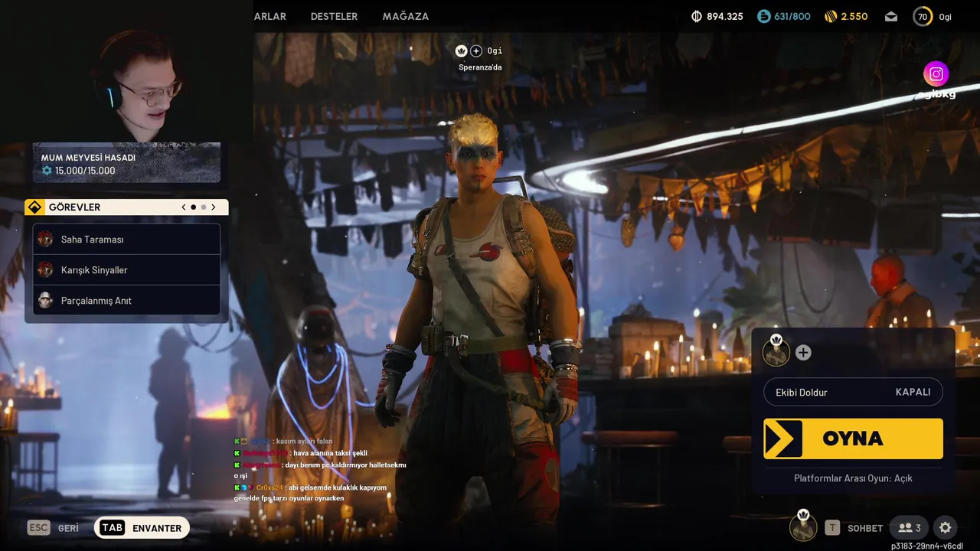Click the plus icon next to crown above character
This screenshot has width=980, height=551.
476,51
